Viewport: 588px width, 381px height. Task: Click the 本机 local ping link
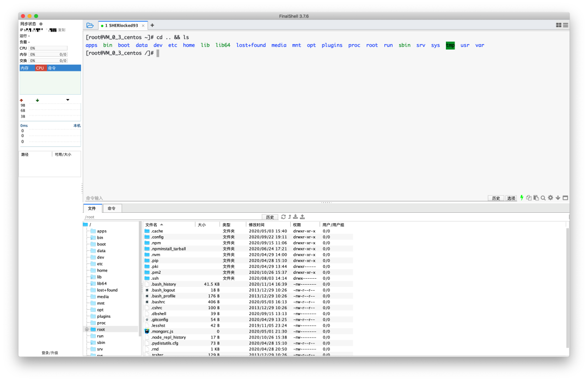pyautogui.click(x=77, y=126)
